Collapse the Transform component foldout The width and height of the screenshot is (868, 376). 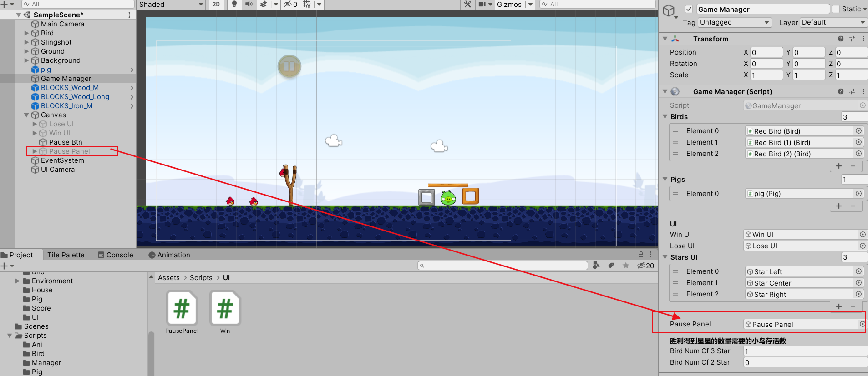tap(665, 39)
